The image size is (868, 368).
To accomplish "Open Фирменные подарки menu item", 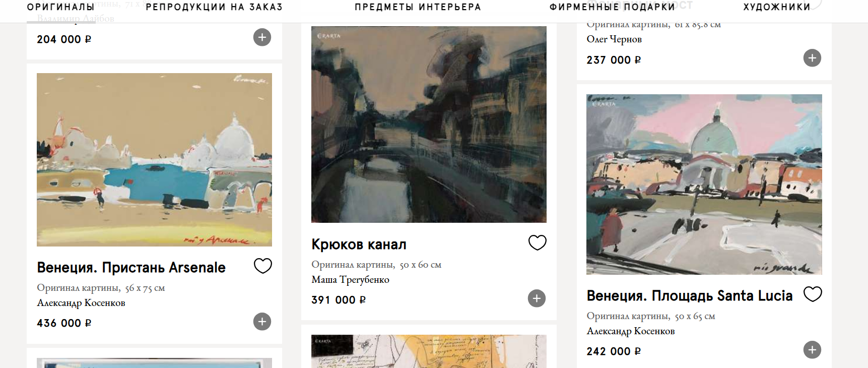I will coord(612,7).
